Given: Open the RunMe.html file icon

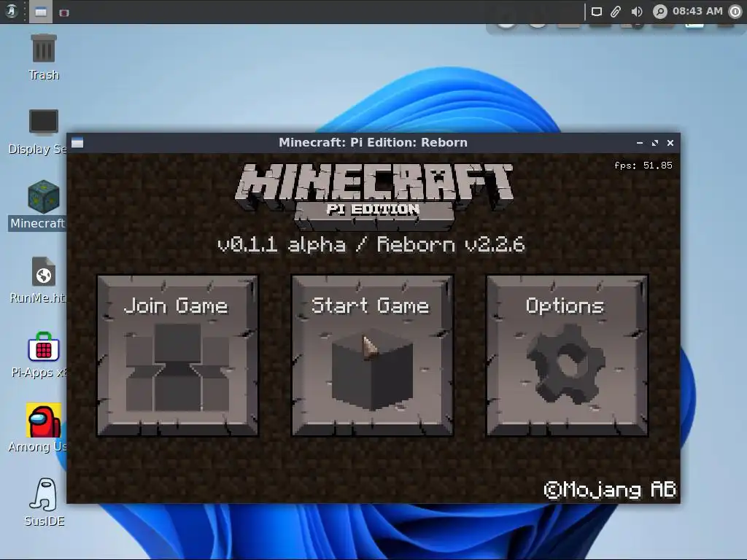Looking at the screenshot, I should [x=38, y=280].
